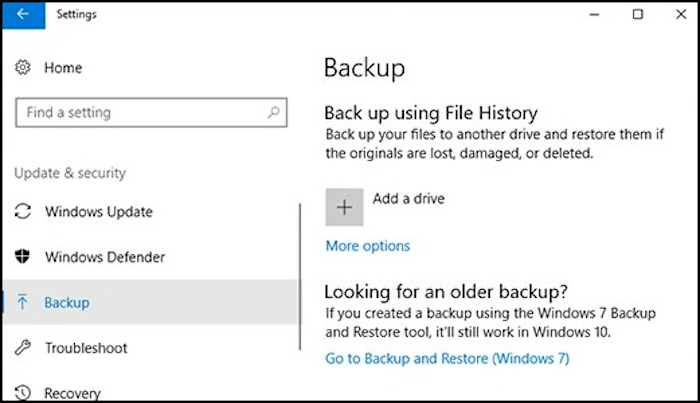
Task: Focus the Find a setting search box
Action: point(140,113)
